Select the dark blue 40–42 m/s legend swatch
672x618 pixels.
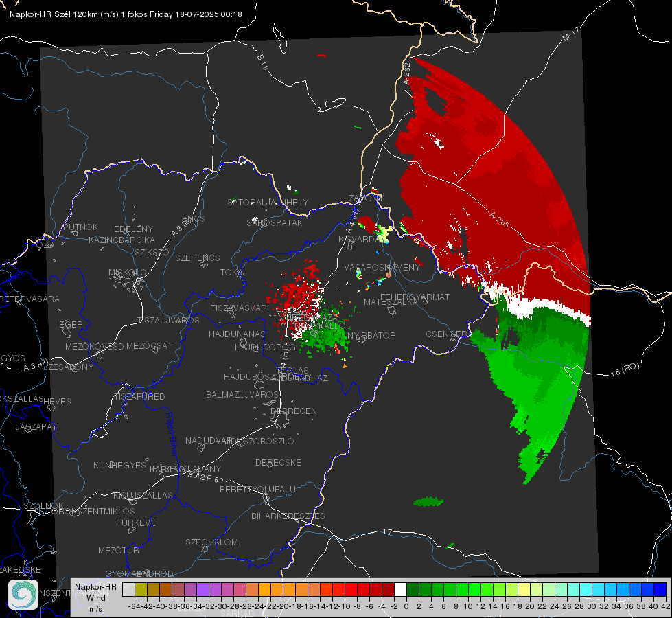[x=660, y=589]
